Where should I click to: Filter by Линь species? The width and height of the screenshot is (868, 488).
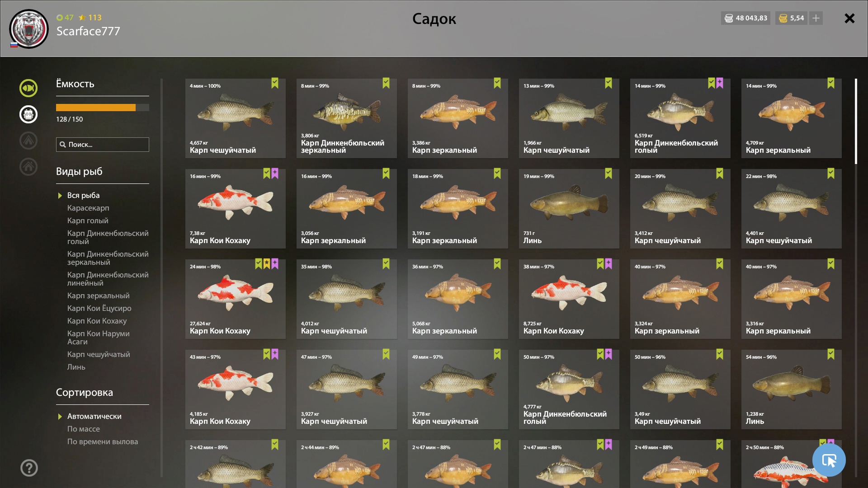point(76,367)
